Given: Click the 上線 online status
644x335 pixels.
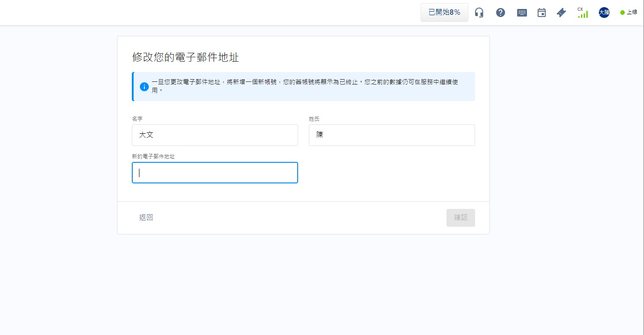Looking at the screenshot, I should (x=629, y=13).
